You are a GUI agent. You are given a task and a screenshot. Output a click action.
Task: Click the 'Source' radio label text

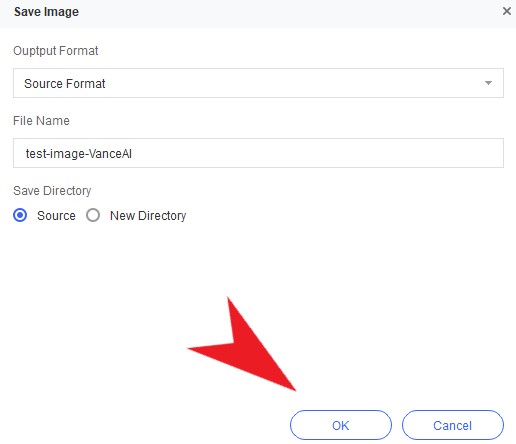[x=56, y=216]
